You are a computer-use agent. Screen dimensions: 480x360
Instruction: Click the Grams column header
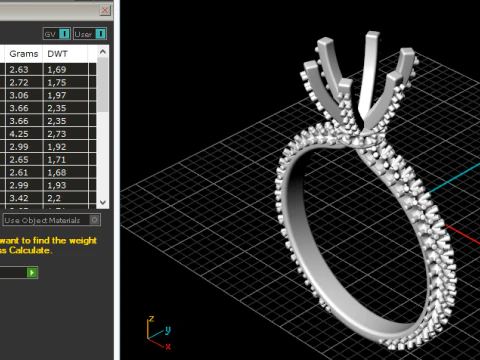(24, 54)
